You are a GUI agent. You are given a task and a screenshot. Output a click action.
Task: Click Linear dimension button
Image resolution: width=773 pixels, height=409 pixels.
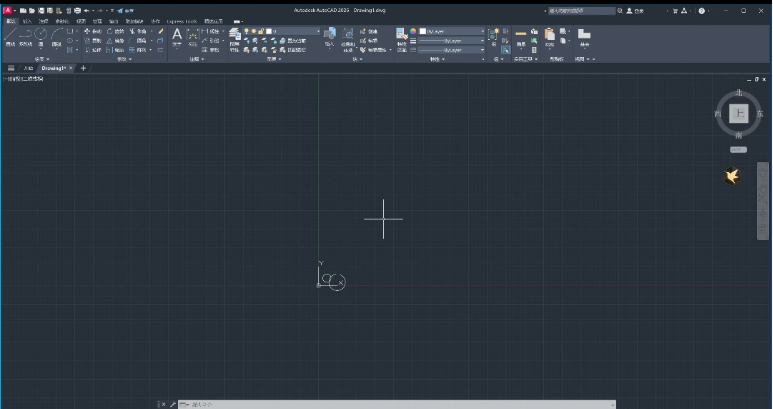pyautogui.click(x=211, y=31)
